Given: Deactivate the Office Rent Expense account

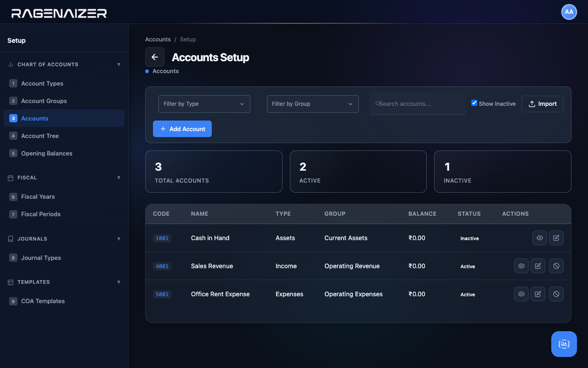Looking at the screenshot, I should pyautogui.click(x=556, y=294).
